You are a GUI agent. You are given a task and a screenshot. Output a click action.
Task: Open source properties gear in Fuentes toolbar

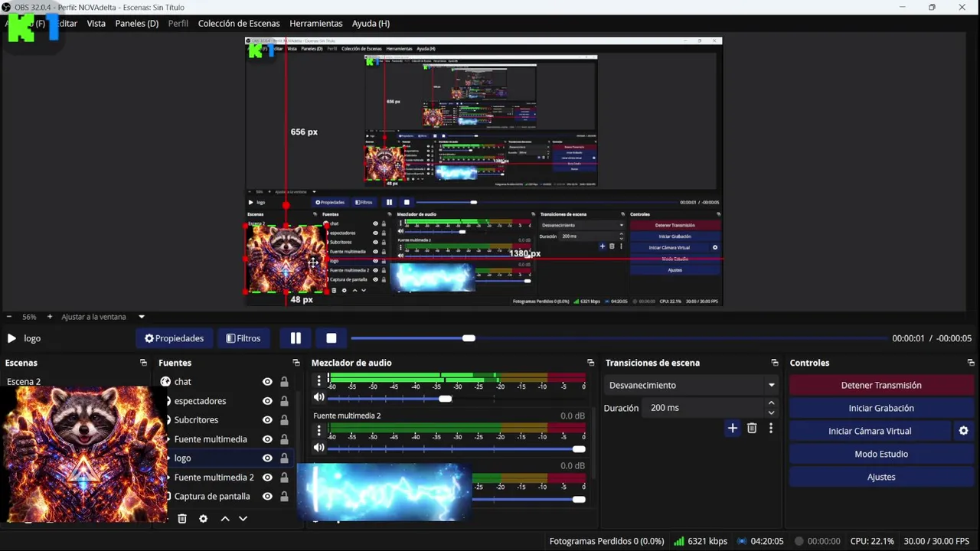(203, 519)
